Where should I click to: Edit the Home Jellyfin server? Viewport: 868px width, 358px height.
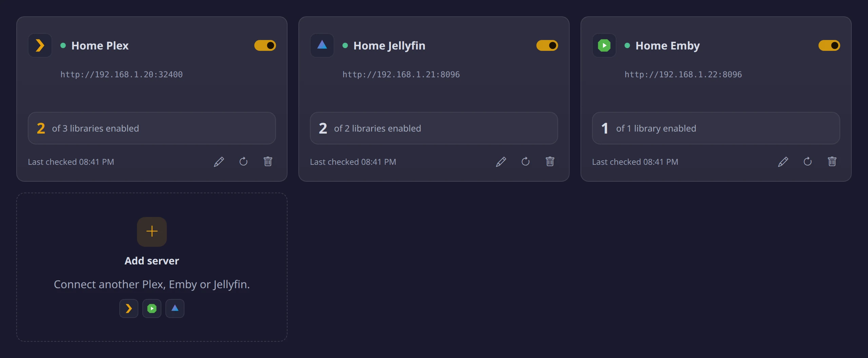click(x=501, y=162)
